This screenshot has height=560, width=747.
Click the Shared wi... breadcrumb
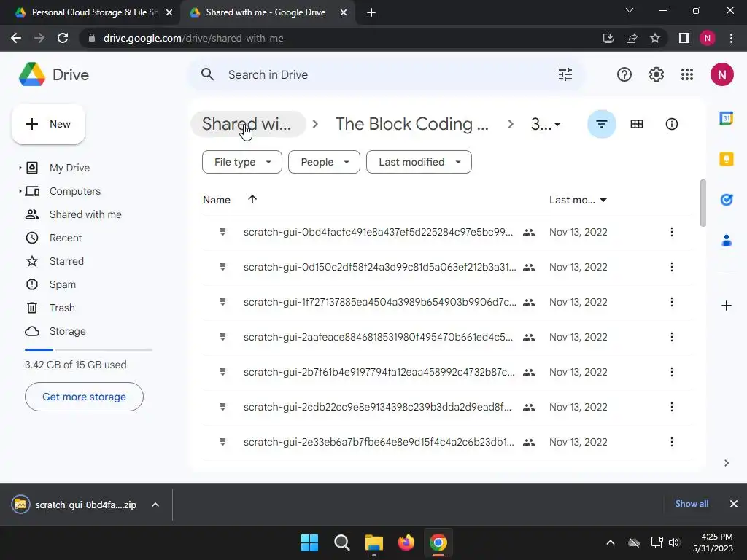[x=247, y=124]
